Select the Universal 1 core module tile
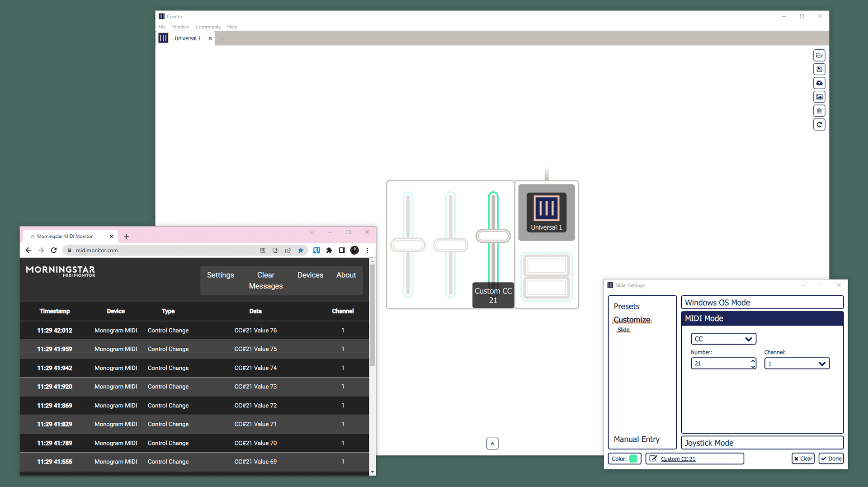Screen dimensions: 868x487 pyautogui.click(x=546, y=212)
